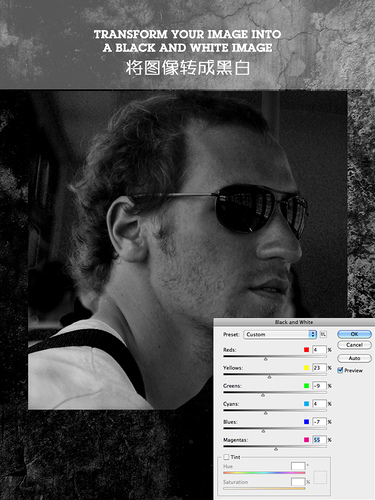
Task: Click the Cyans slider handle
Action: pos(266,413)
